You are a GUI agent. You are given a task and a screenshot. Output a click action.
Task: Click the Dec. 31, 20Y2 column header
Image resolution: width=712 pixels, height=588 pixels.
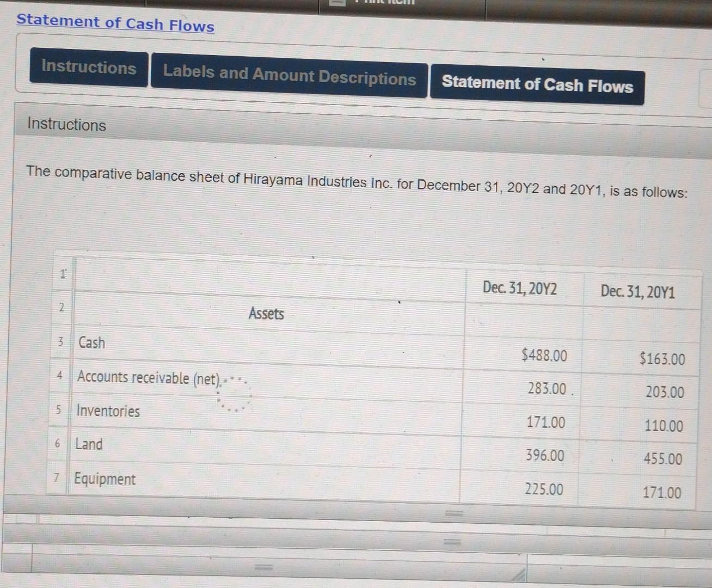[520, 287]
